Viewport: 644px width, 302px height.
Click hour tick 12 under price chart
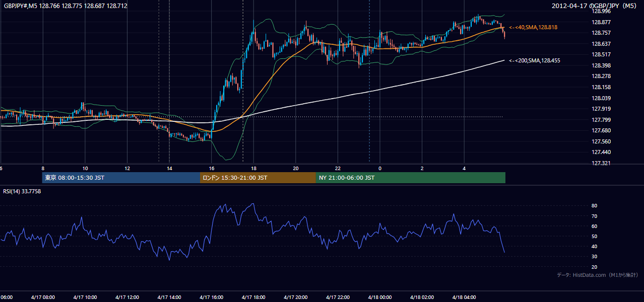coord(127,169)
